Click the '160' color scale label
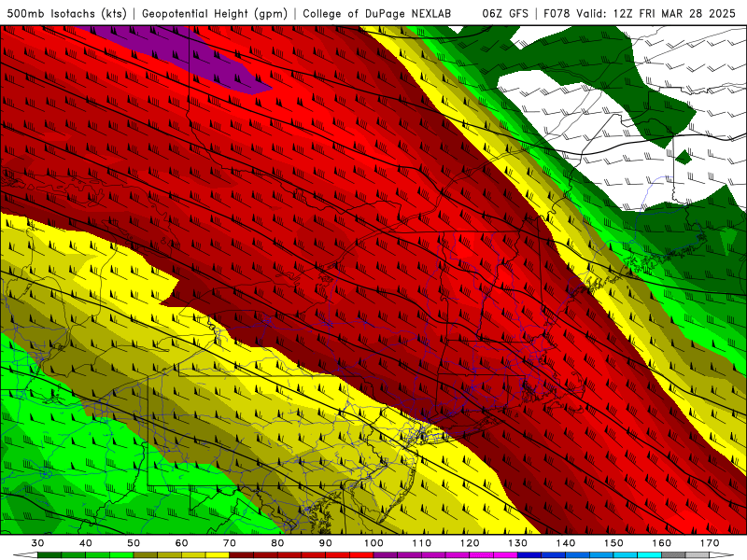 [x=662, y=543]
